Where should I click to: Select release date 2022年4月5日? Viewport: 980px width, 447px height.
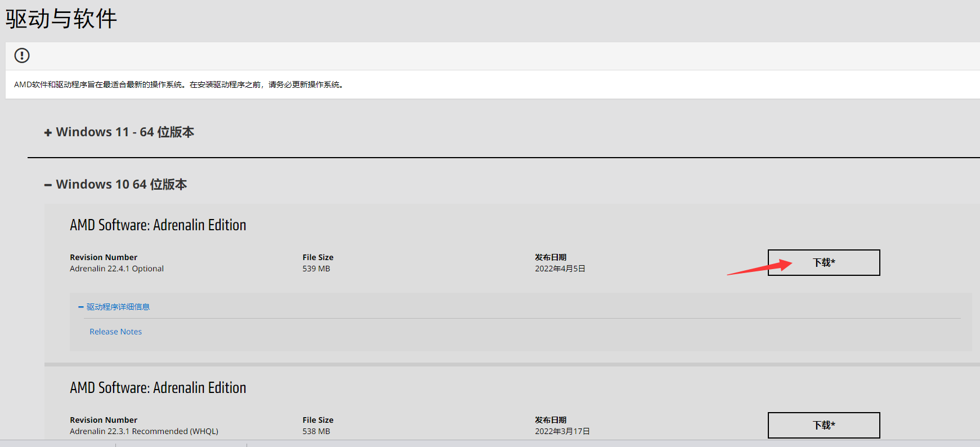point(560,269)
